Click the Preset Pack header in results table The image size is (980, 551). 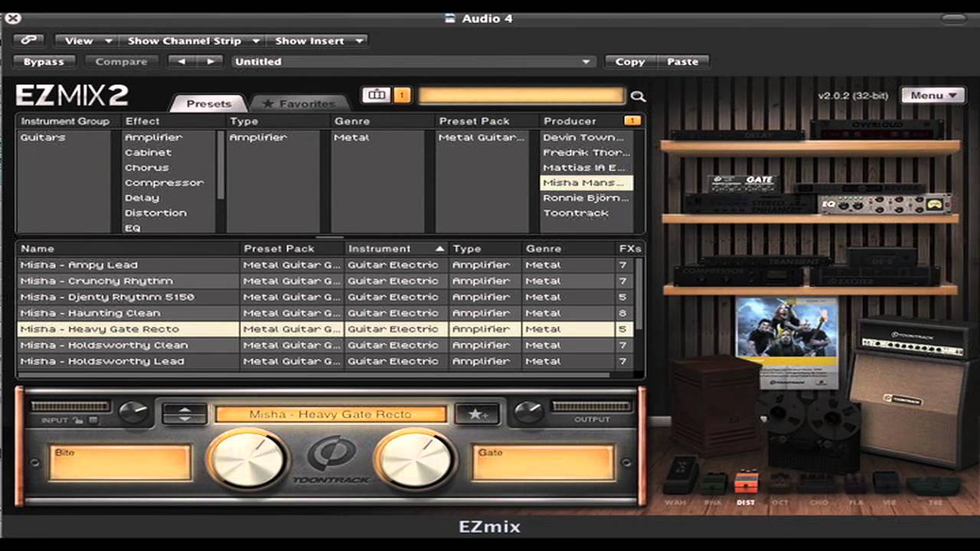292,249
